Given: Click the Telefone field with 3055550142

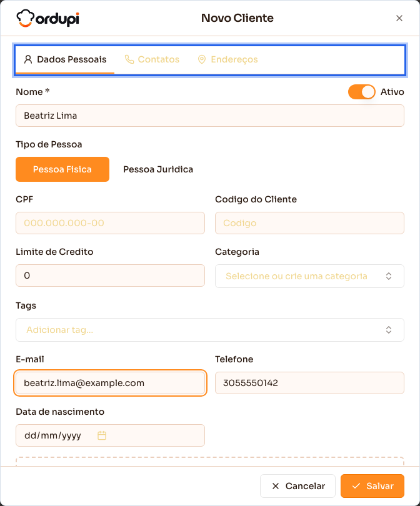Looking at the screenshot, I should pos(309,383).
